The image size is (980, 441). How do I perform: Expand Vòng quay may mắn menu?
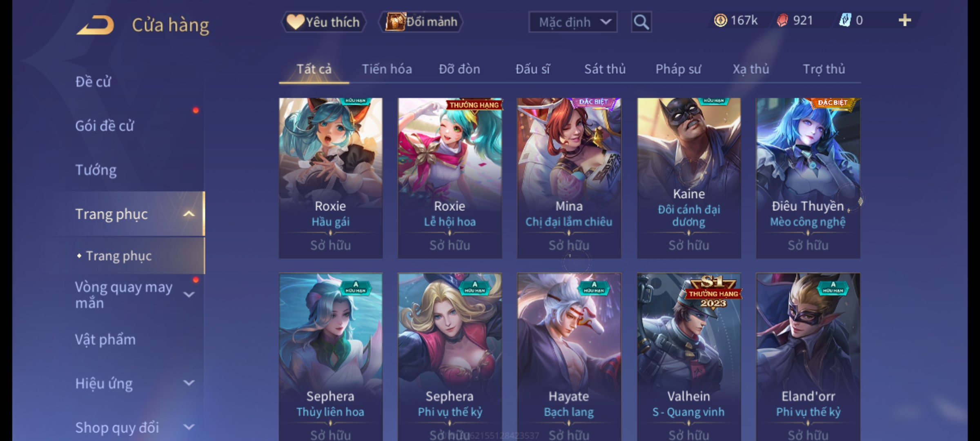[x=189, y=294]
